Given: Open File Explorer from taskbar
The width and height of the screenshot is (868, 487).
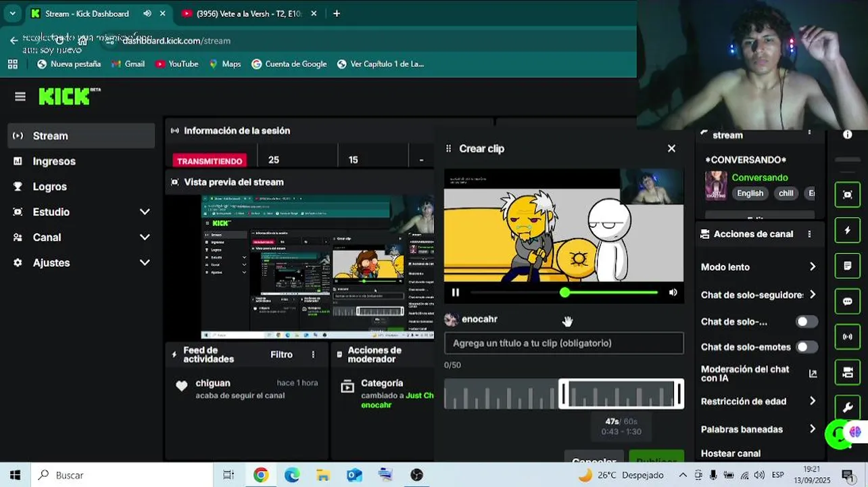Looking at the screenshot, I should point(323,476).
